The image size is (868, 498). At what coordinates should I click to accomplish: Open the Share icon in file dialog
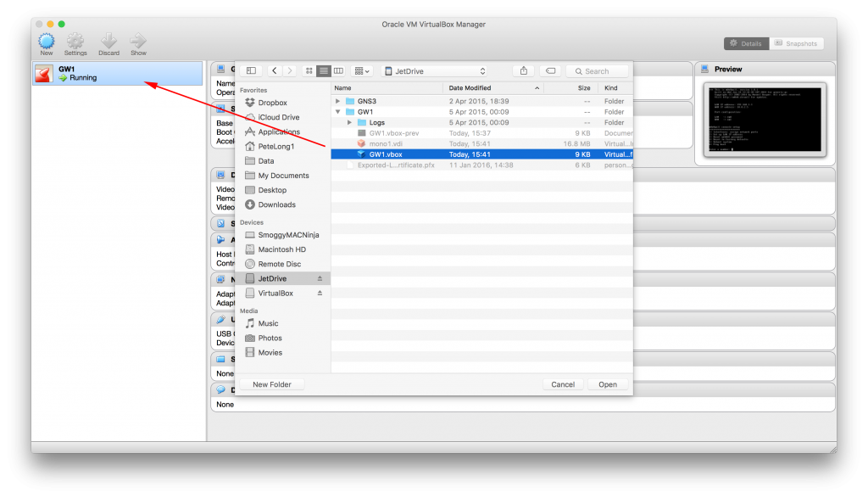(523, 70)
